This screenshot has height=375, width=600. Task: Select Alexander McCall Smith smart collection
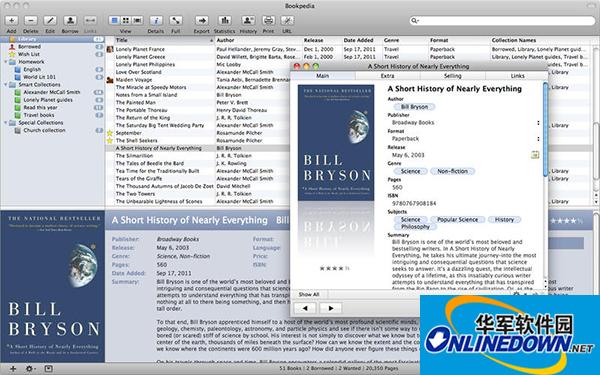52,92
